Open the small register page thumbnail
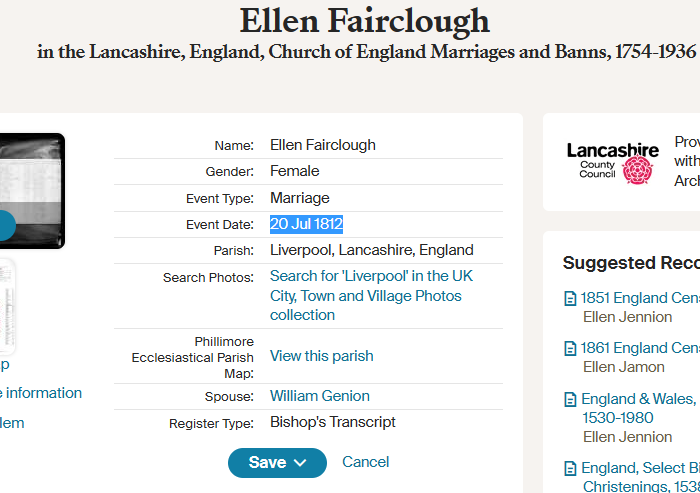 point(6,300)
